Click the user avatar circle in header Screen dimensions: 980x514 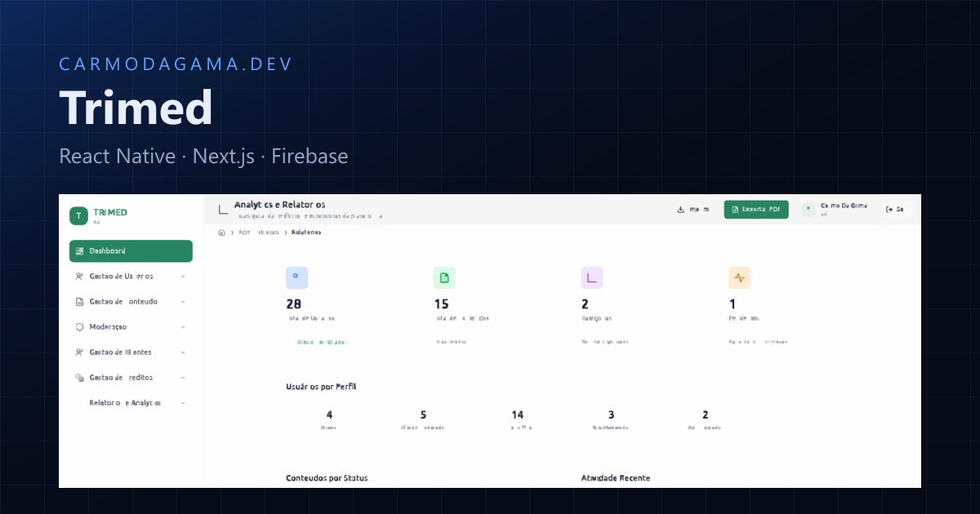[x=808, y=210]
